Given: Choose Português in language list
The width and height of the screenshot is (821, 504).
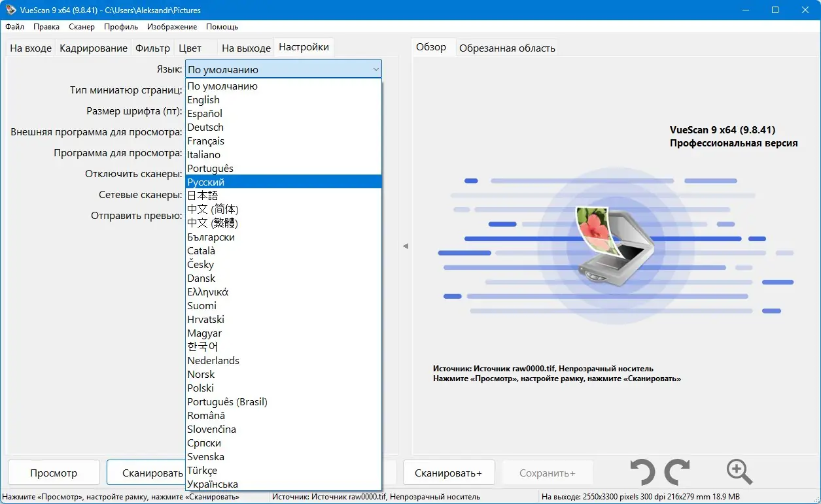Looking at the screenshot, I should pos(283,168).
